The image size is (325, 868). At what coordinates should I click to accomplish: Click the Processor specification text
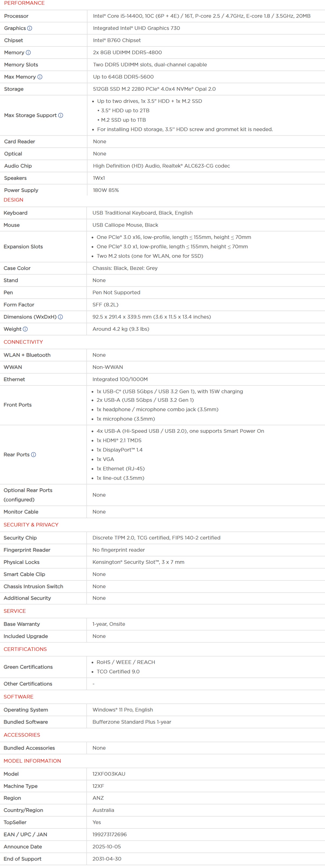201,16
